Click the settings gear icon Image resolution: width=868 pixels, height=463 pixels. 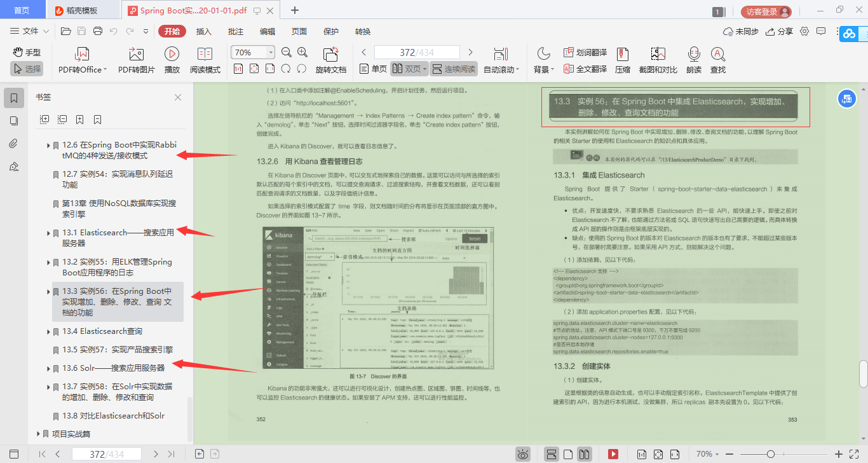(804, 31)
